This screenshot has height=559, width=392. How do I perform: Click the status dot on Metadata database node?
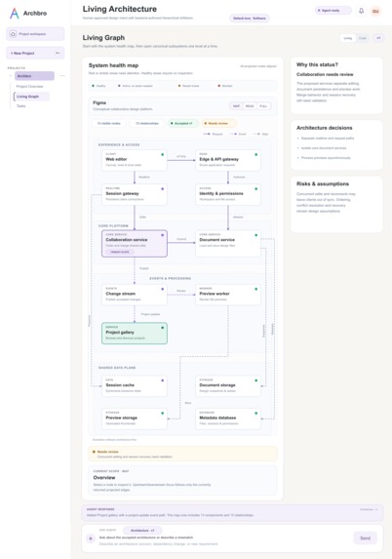[255, 414]
